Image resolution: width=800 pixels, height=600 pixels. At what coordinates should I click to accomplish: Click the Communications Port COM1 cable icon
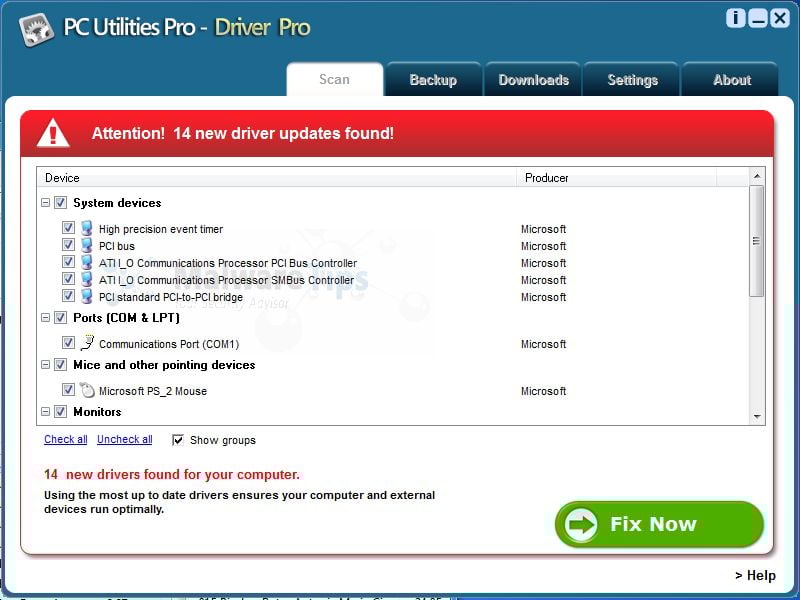(87, 343)
